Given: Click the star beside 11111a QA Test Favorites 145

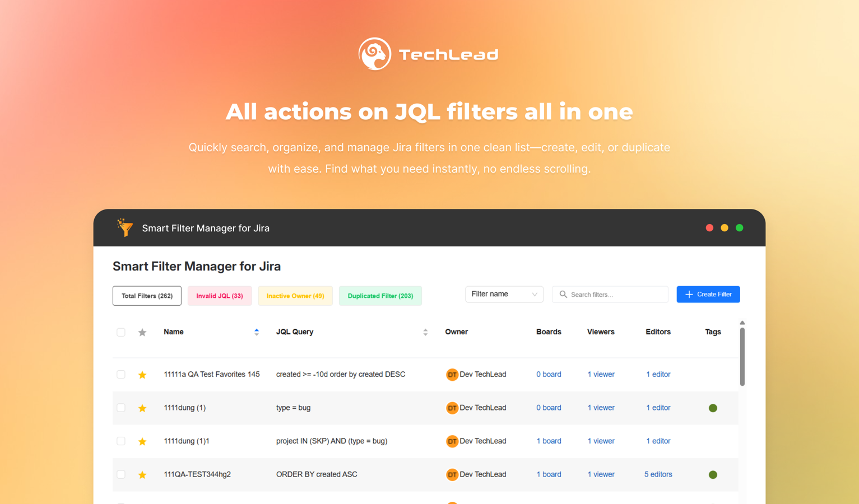Looking at the screenshot, I should click(142, 374).
